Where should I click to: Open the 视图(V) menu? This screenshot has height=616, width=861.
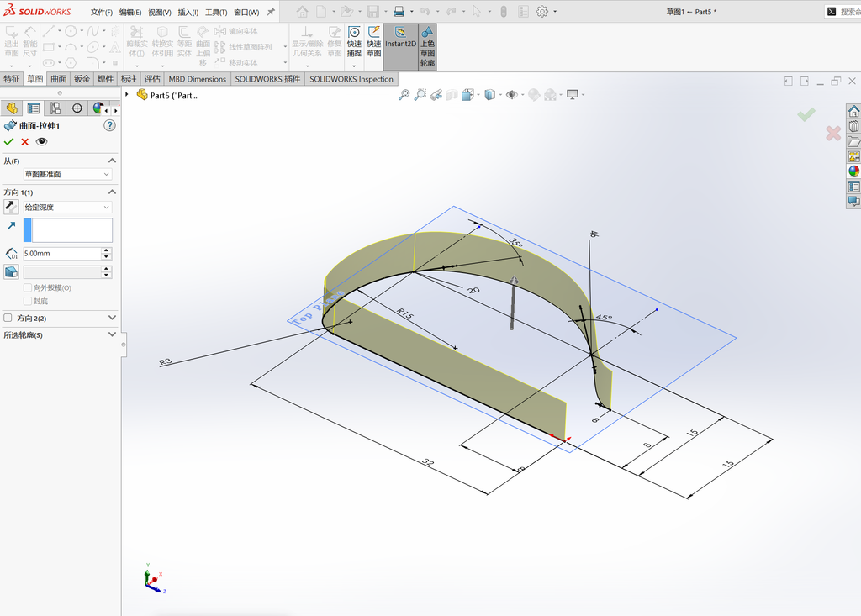pyautogui.click(x=159, y=12)
